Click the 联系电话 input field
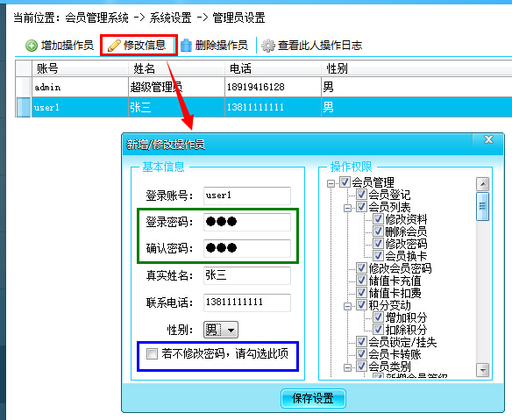Viewport: 512px width, 420px height. tap(247, 303)
